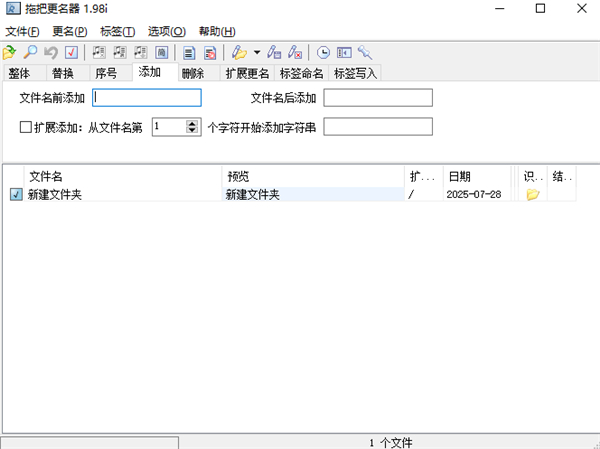Click the 简 simplified Chinese conversion icon
The image size is (600, 449).
[x=161, y=52]
